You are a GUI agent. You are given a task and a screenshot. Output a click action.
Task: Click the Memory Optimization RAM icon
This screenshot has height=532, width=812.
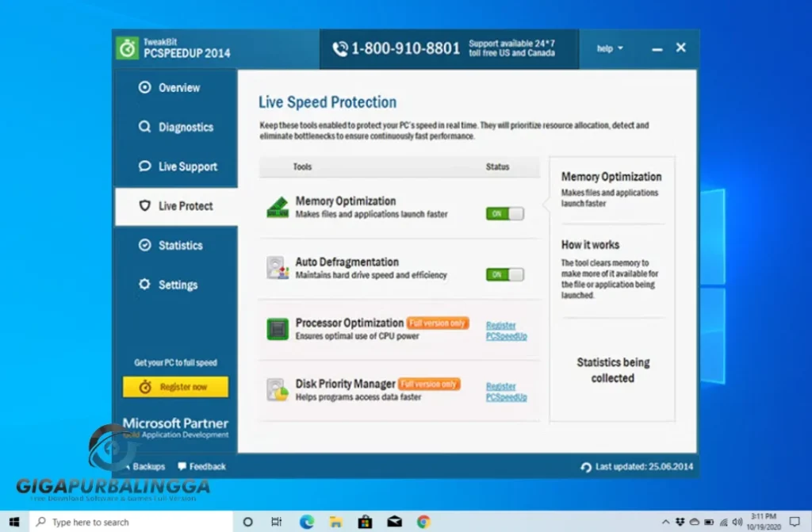(278, 208)
